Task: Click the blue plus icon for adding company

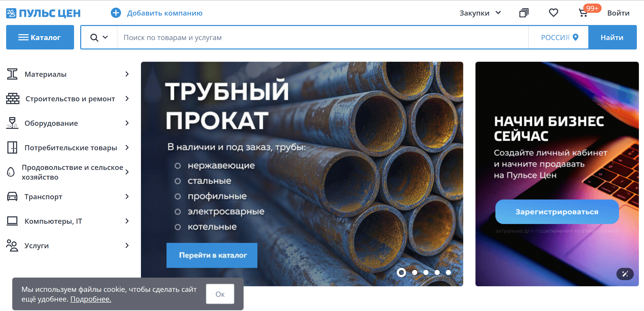Action: tap(116, 13)
